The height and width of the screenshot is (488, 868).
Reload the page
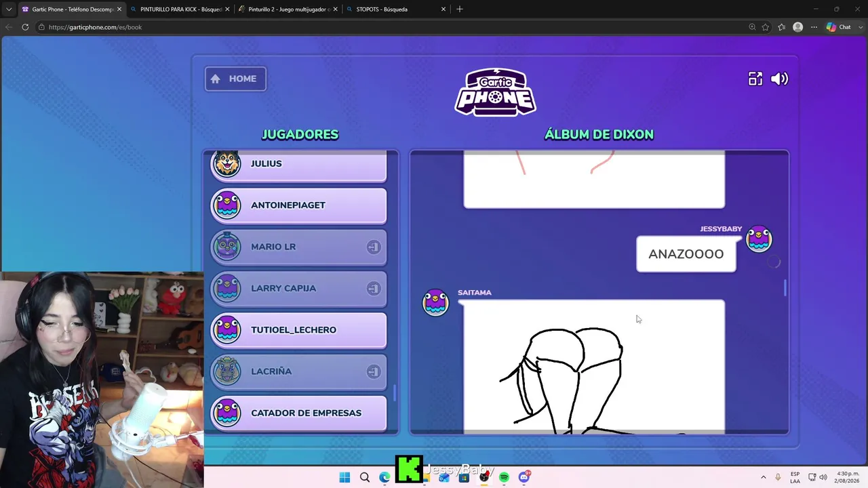25,27
